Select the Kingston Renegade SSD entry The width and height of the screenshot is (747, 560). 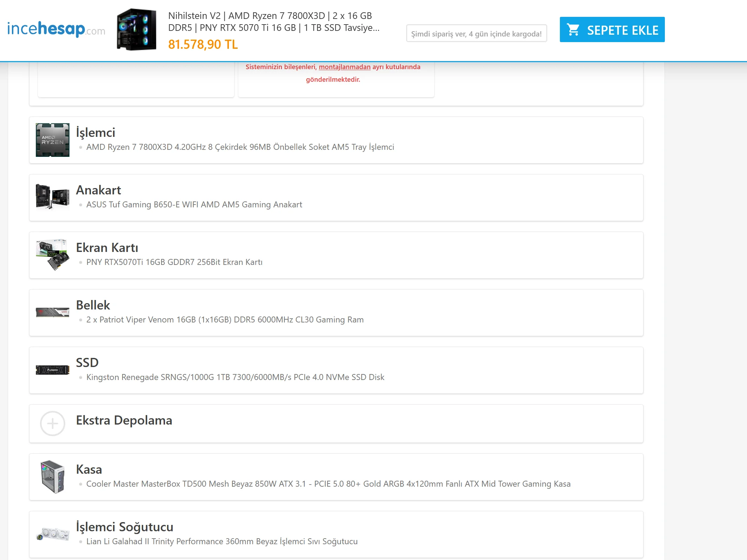coord(235,377)
